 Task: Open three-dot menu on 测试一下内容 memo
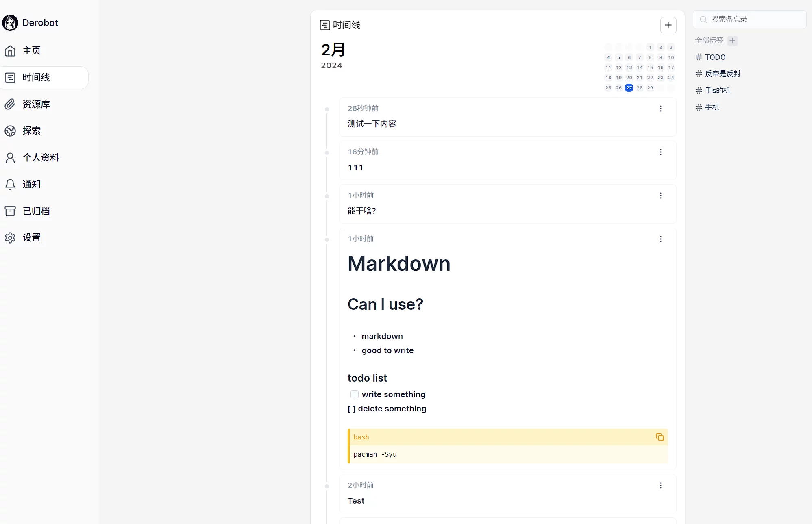(661, 109)
